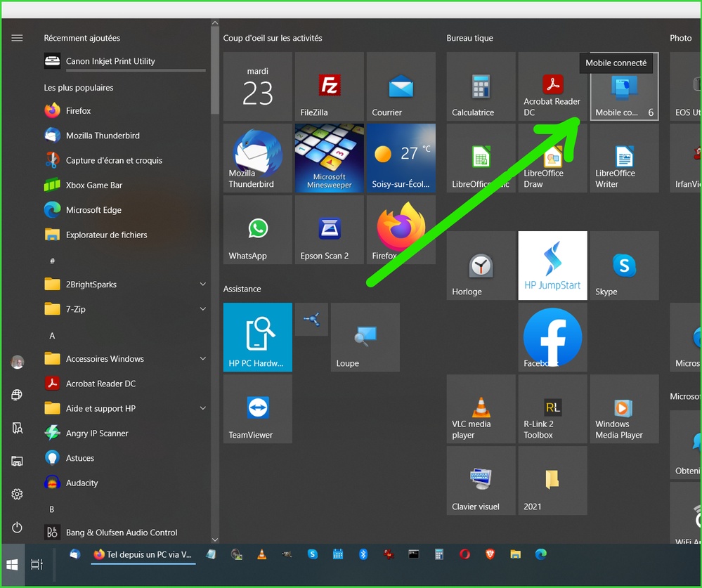Select Explorateur de fichiers in app list
The height and width of the screenshot is (588, 702).
click(106, 235)
